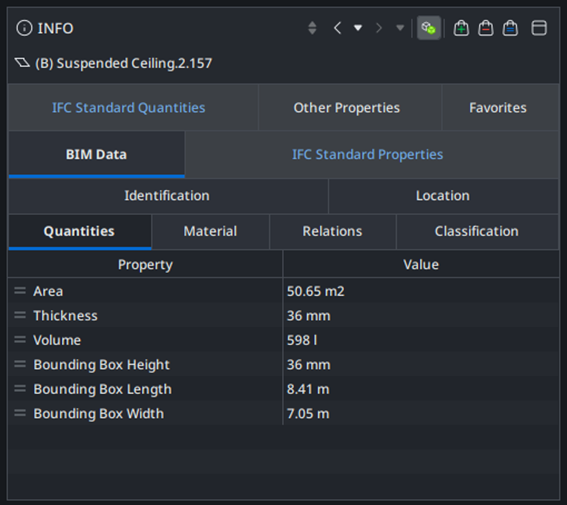Click the bag icon with green plus
This screenshot has width=567, height=505.
pos(461,28)
